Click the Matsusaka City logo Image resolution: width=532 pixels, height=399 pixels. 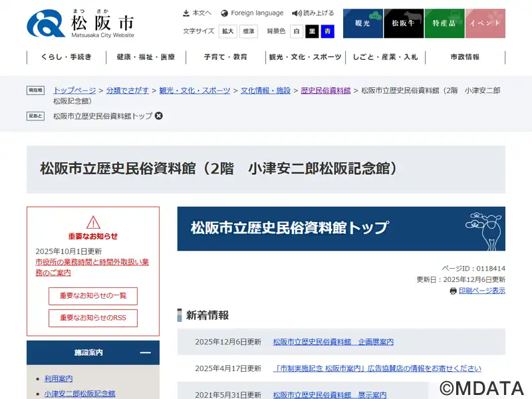coord(80,23)
